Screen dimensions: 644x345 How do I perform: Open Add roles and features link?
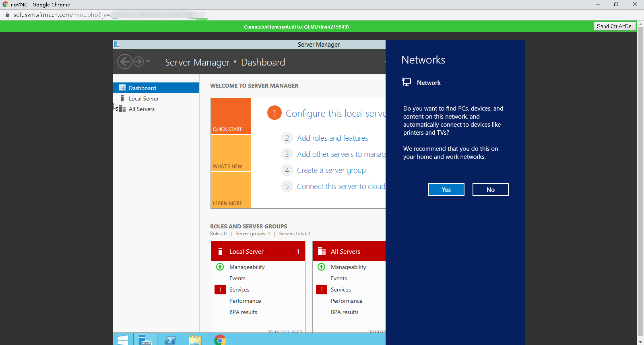(x=332, y=138)
